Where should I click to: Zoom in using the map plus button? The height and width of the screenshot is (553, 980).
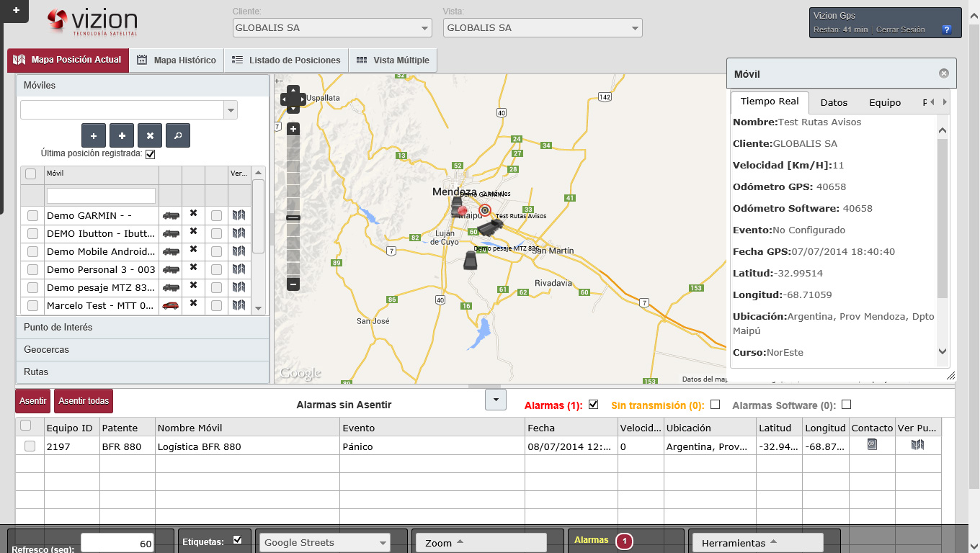[293, 129]
